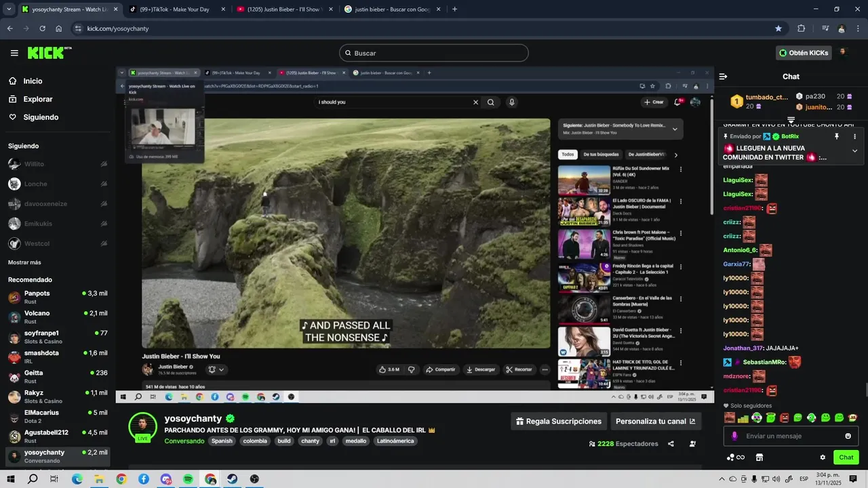Image resolution: width=868 pixels, height=488 pixels.
Task: Click the yellow equalizer bars emote
Action: tap(743, 418)
